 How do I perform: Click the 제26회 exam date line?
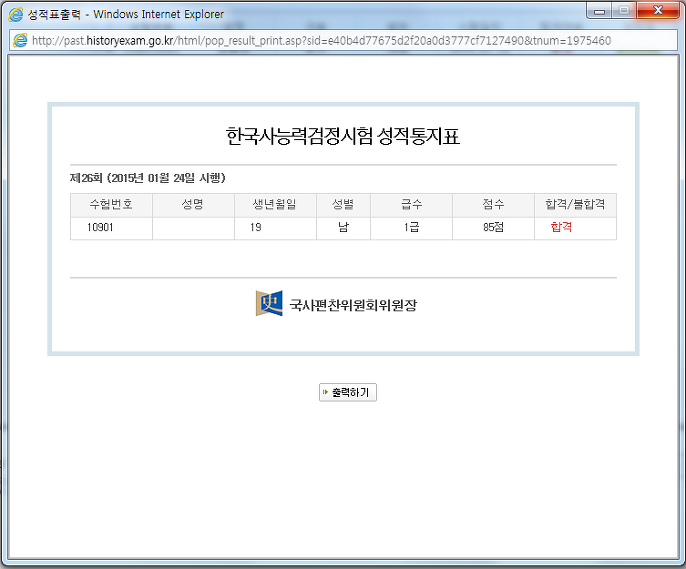pyautogui.click(x=147, y=178)
